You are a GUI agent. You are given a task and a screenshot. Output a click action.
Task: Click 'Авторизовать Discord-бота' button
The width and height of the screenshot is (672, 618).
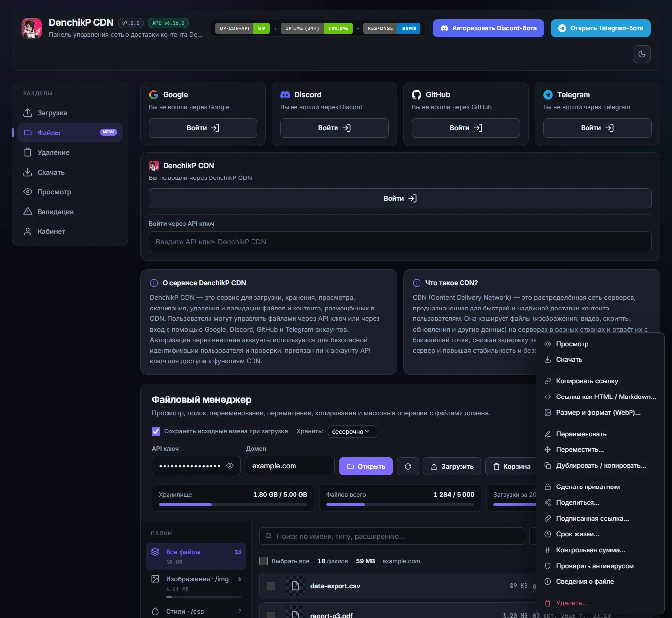(x=488, y=28)
